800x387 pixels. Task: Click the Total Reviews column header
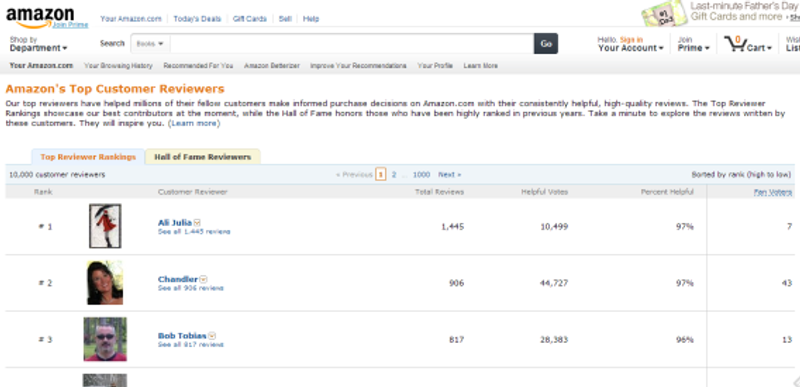pyautogui.click(x=439, y=192)
